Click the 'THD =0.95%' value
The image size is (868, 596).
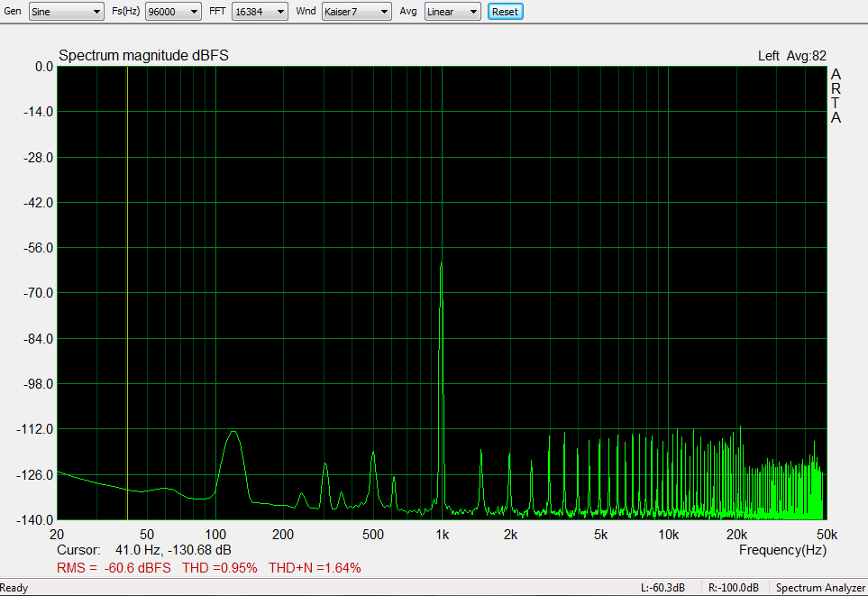pyautogui.click(x=220, y=568)
